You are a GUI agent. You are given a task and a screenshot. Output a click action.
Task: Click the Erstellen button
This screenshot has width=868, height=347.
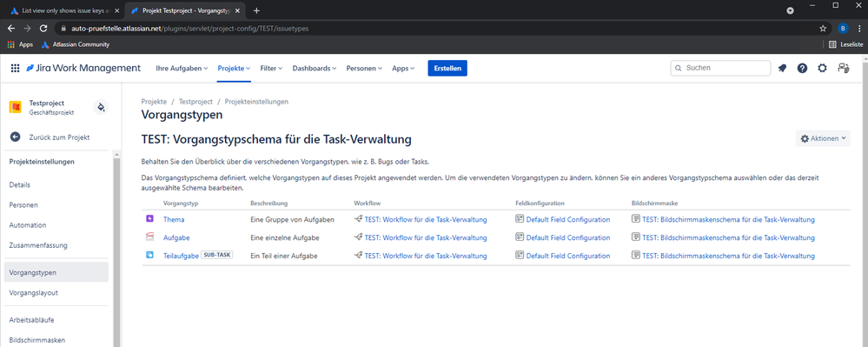pyautogui.click(x=447, y=68)
